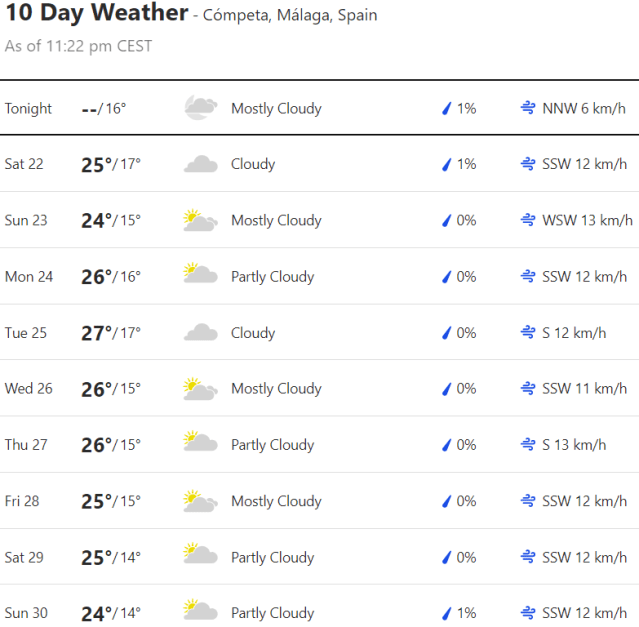Click the 10 Day Weather heading
Screen dimensions: 639x627
click(96, 13)
